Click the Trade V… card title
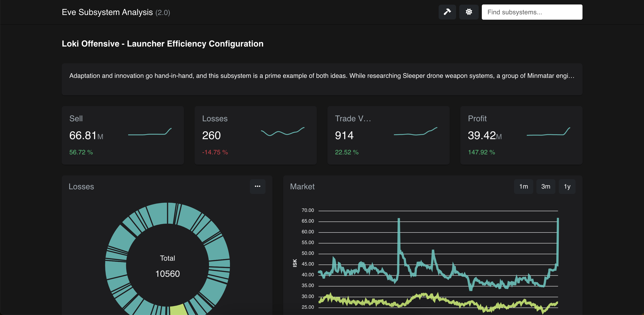The height and width of the screenshot is (315, 644). pos(353,119)
